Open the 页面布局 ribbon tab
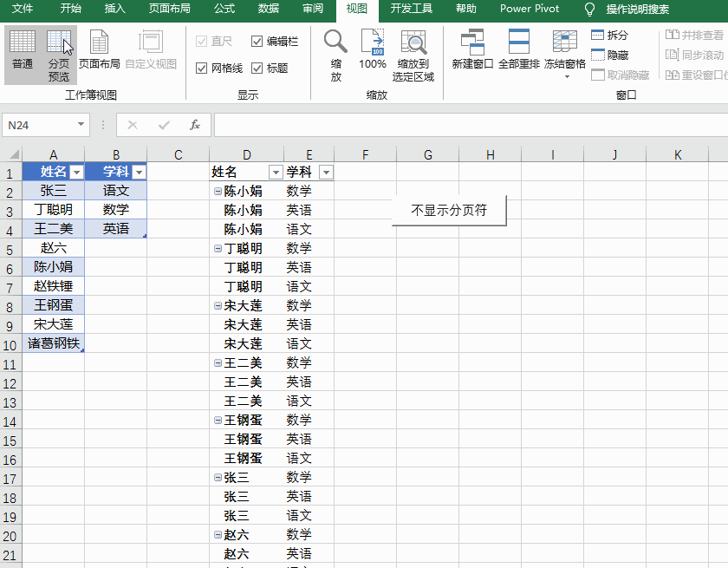728x568 pixels. pyautogui.click(x=170, y=9)
